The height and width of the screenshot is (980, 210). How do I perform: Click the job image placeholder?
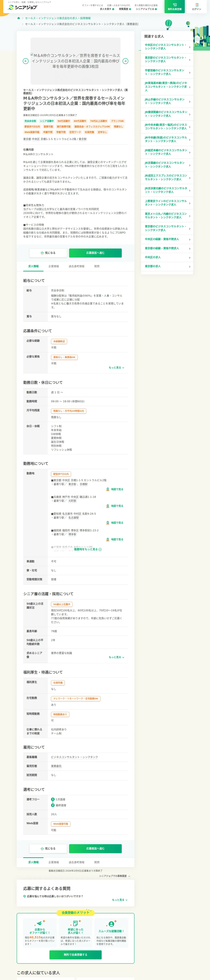pyautogui.click(x=75, y=61)
